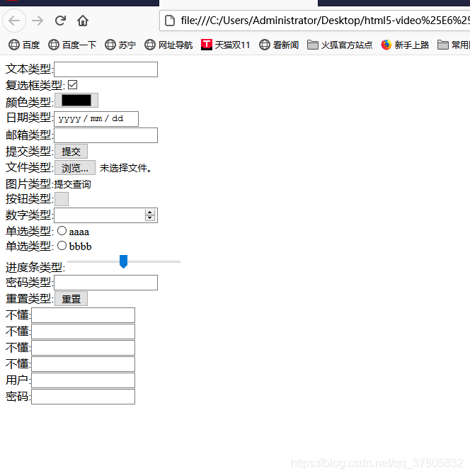
Task: Select the bbbb radio button
Action: point(62,245)
